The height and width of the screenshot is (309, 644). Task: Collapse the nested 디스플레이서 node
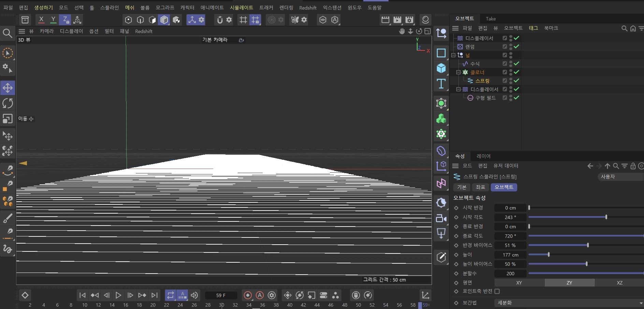click(458, 89)
